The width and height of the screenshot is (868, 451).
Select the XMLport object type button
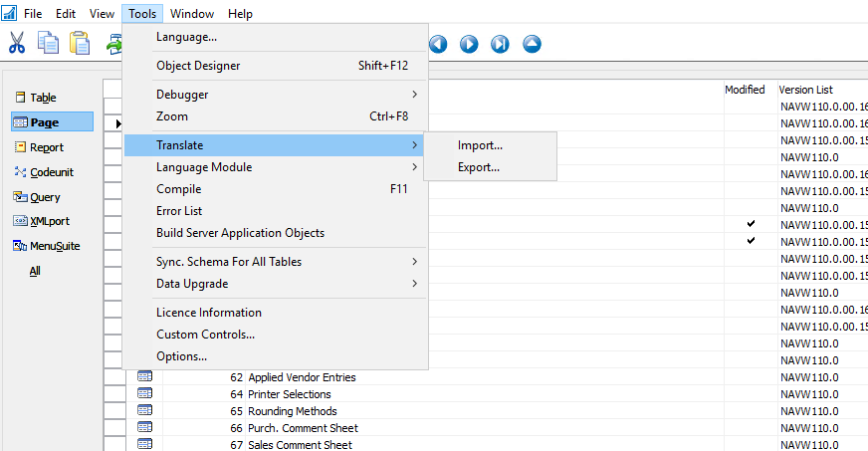(x=49, y=221)
